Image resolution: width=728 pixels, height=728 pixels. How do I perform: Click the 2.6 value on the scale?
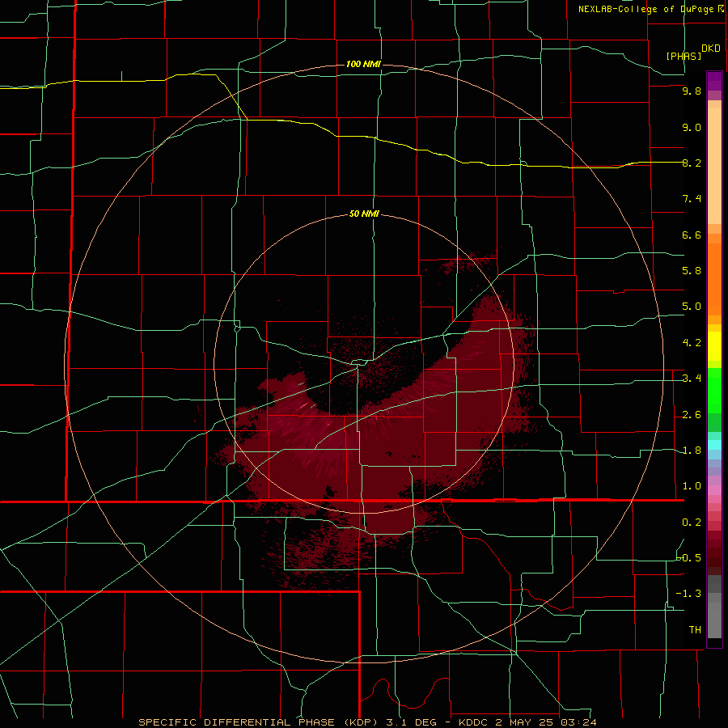pos(692,415)
